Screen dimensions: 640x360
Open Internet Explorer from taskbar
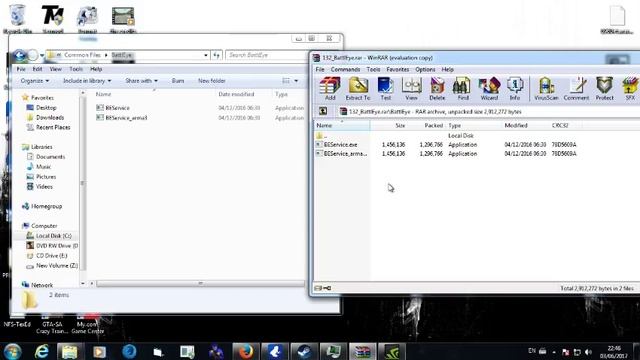[x=42, y=351]
